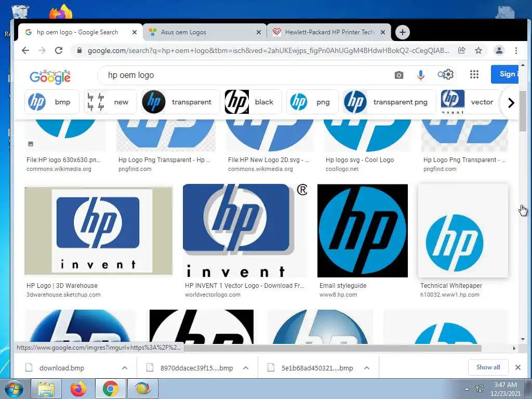
Task: Search by image using camera icon
Action: pos(399,75)
